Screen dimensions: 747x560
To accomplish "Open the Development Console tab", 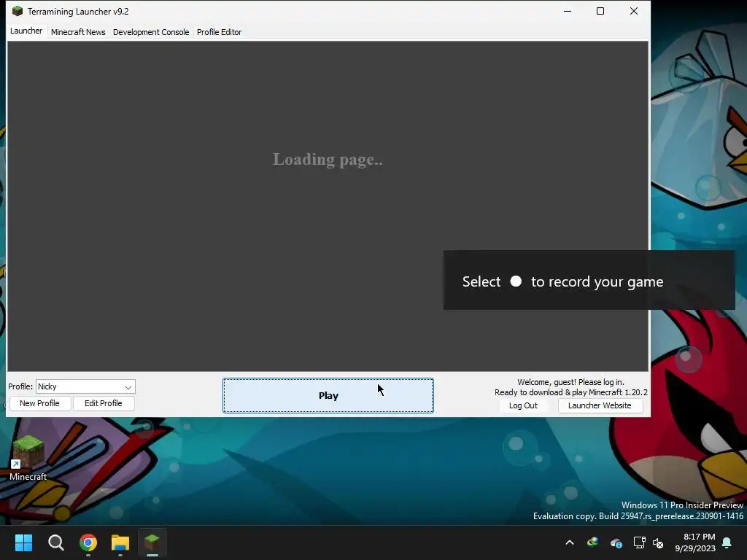I will coord(151,32).
